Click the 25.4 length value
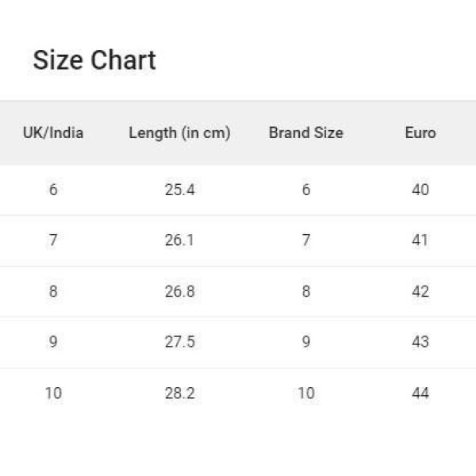This screenshot has height=476, width=476. point(179,190)
